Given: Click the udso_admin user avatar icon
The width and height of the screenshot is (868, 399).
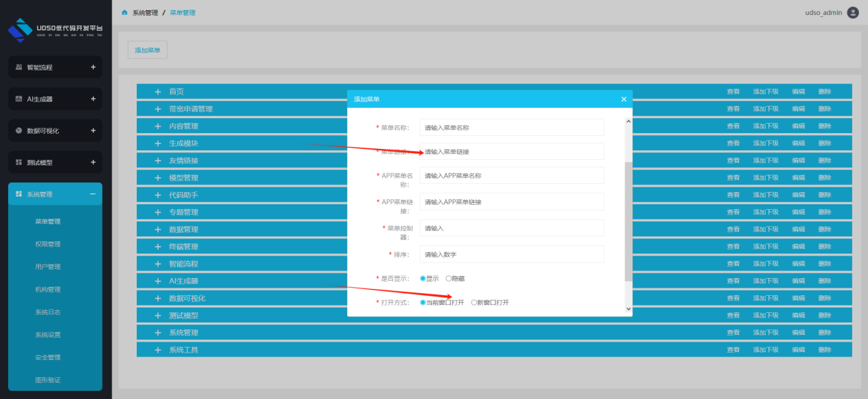Looking at the screenshot, I should tap(852, 12).
